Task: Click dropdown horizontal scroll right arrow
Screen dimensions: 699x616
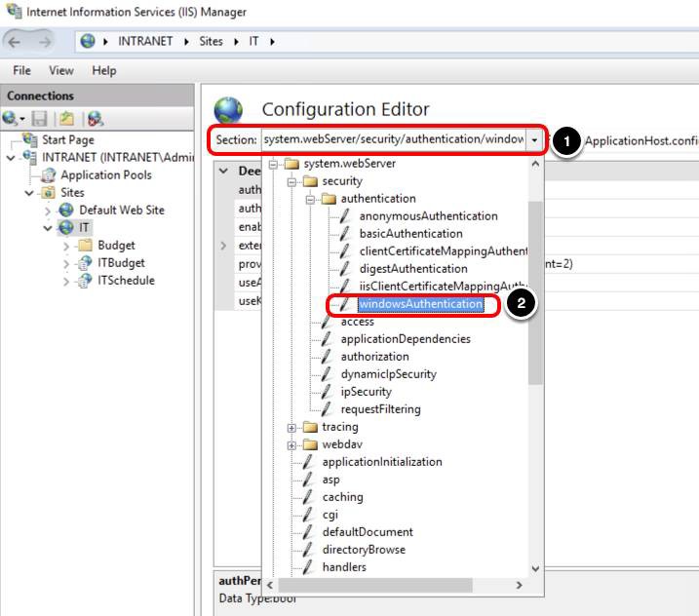Action: [519, 585]
